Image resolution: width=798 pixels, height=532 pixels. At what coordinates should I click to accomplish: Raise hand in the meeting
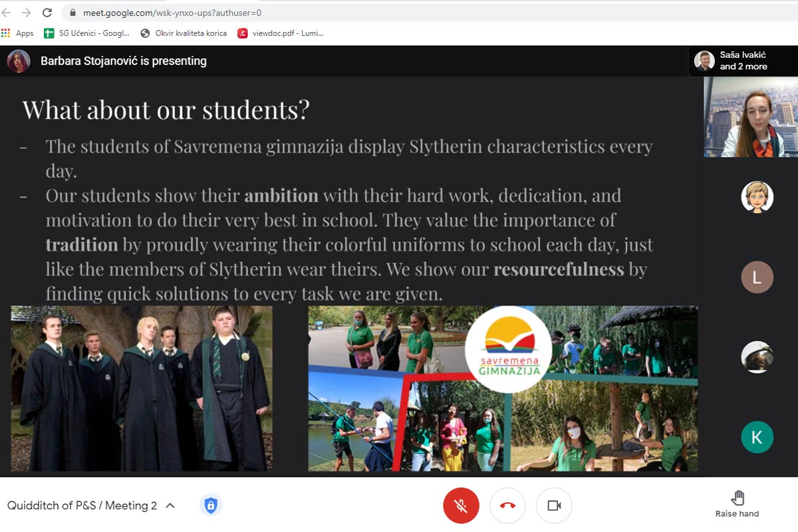tap(737, 503)
